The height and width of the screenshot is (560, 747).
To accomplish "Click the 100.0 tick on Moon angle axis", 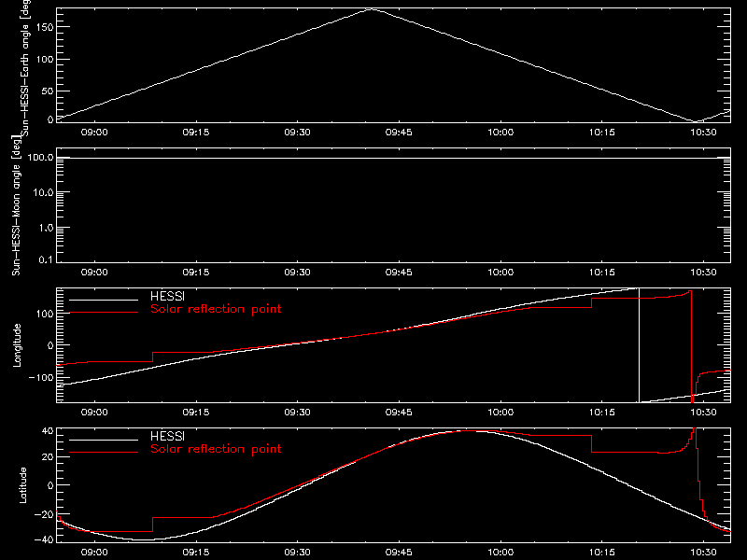I will [40, 158].
